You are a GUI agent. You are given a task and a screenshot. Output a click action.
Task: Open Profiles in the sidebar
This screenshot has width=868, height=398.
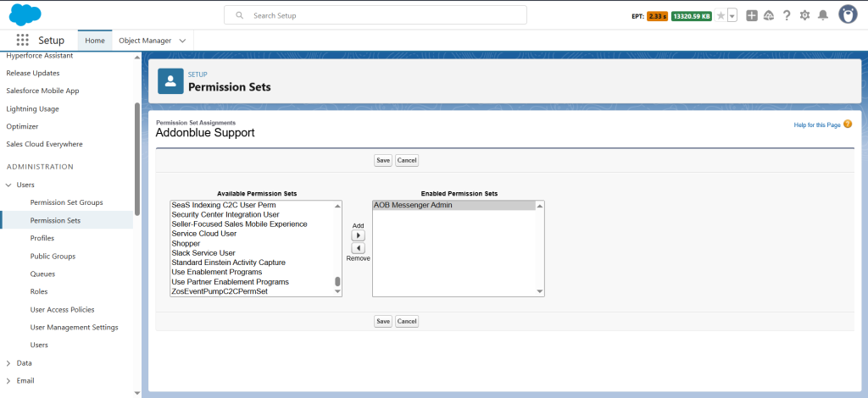pos(42,239)
